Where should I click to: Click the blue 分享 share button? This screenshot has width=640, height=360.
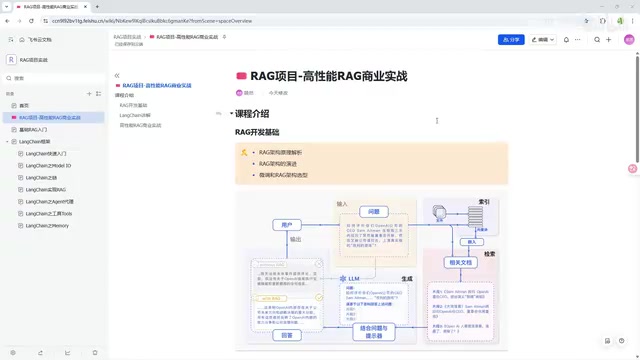click(x=511, y=40)
